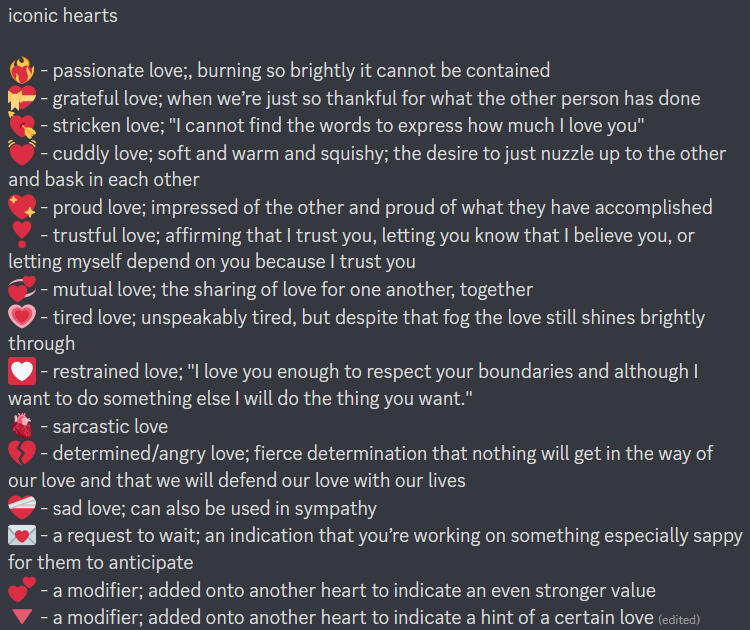Image resolution: width=750 pixels, height=630 pixels.
Task: Select the red downward triangle emoji
Action: [22, 617]
